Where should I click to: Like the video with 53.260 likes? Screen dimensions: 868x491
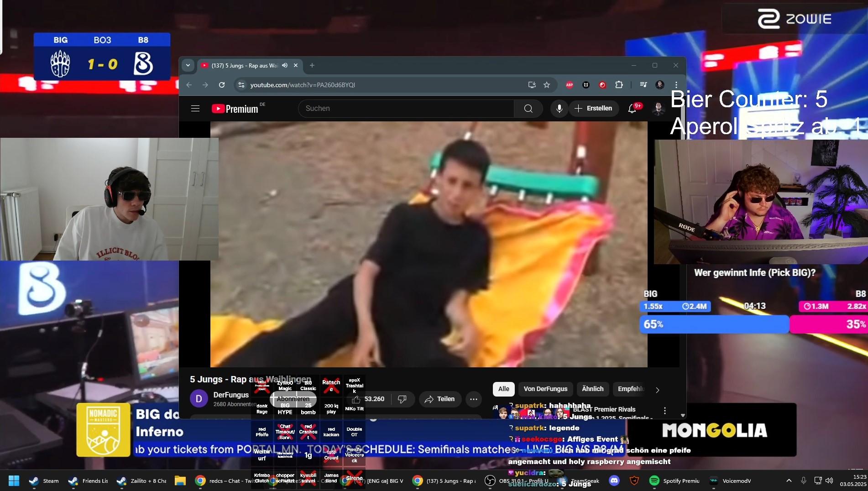[x=369, y=399]
